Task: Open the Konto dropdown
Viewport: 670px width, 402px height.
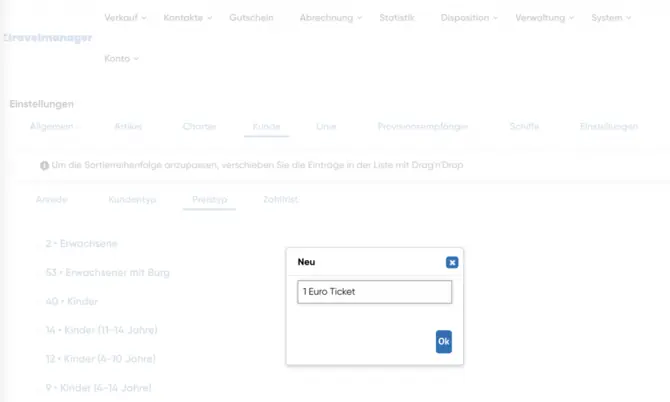Action: [121, 58]
